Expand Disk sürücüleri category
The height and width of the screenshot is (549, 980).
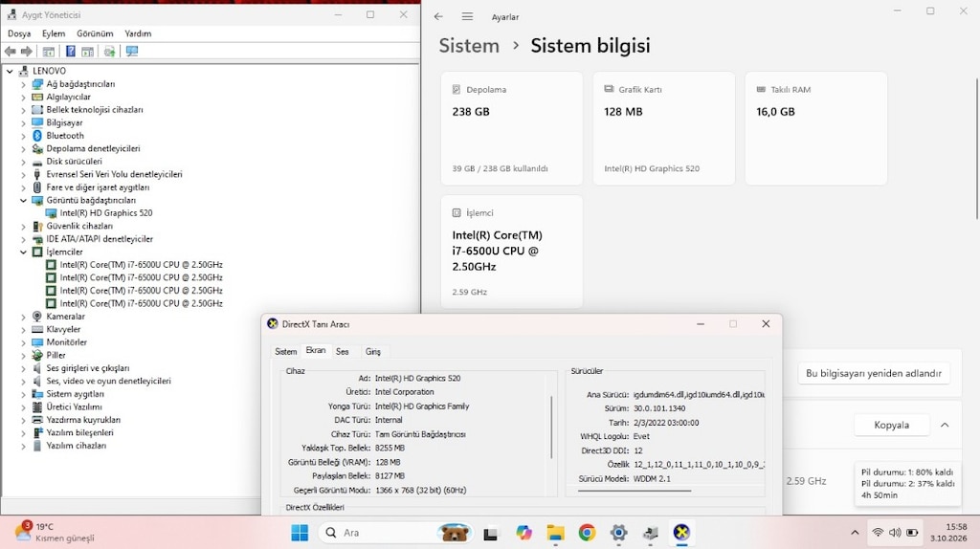pos(23,162)
